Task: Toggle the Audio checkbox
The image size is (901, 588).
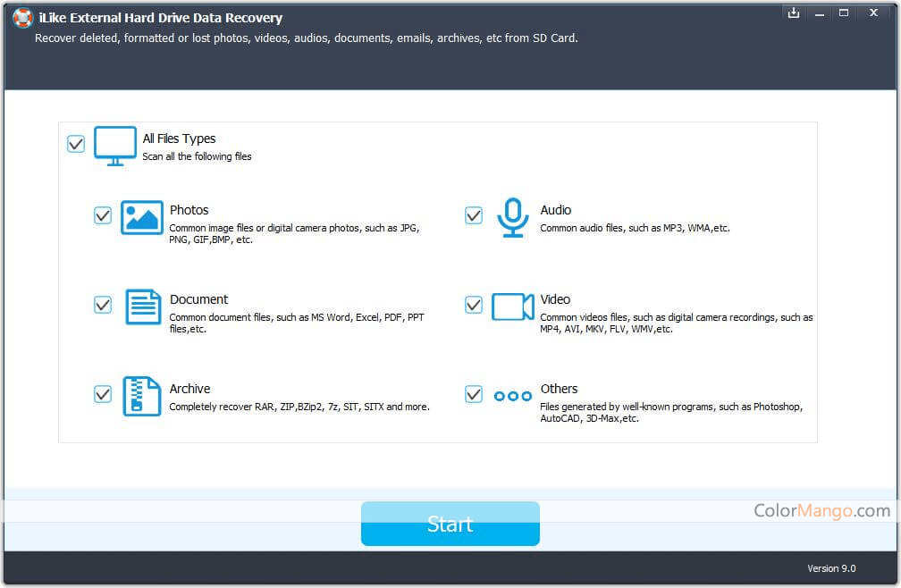Action: [x=474, y=215]
